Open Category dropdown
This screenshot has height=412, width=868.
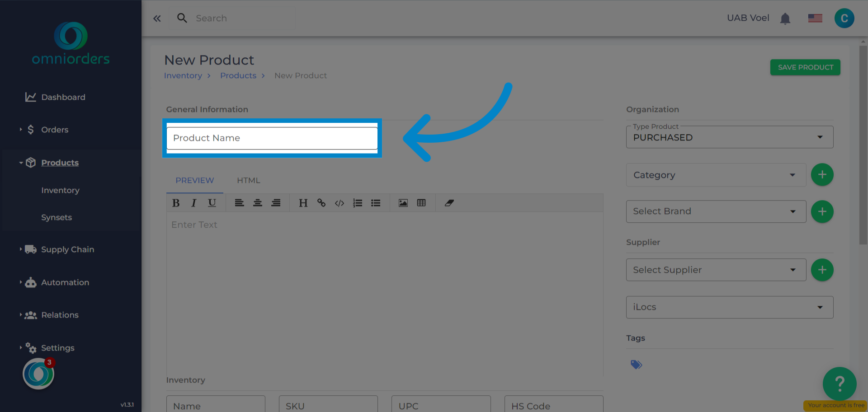(x=716, y=175)
